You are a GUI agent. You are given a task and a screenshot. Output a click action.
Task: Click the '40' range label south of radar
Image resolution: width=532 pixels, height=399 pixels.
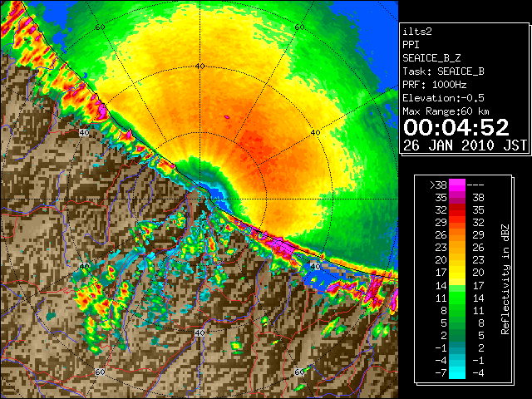click(x=199, y=332)
